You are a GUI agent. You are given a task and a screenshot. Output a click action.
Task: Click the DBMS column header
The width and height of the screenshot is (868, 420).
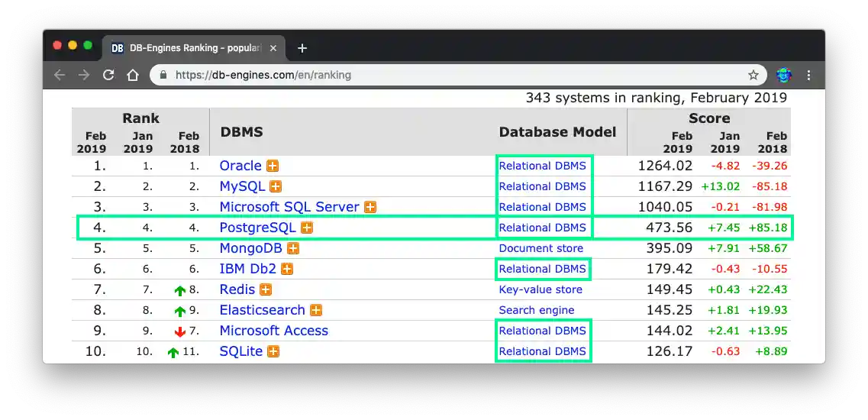point(241,132)
